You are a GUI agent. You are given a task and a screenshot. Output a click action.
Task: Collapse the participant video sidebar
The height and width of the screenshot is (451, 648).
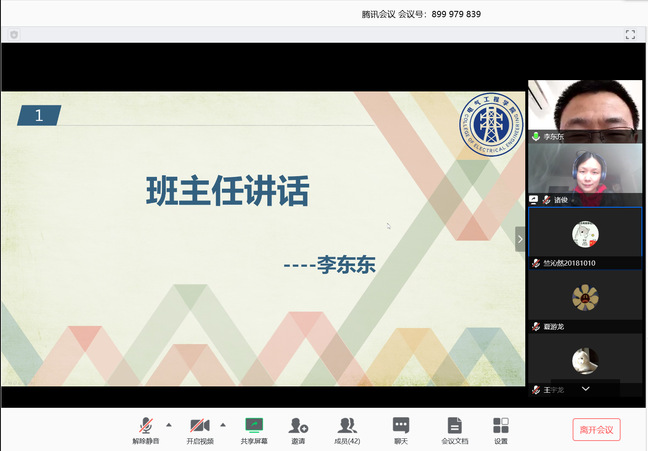pyautogui.click(x=520, y=239)
